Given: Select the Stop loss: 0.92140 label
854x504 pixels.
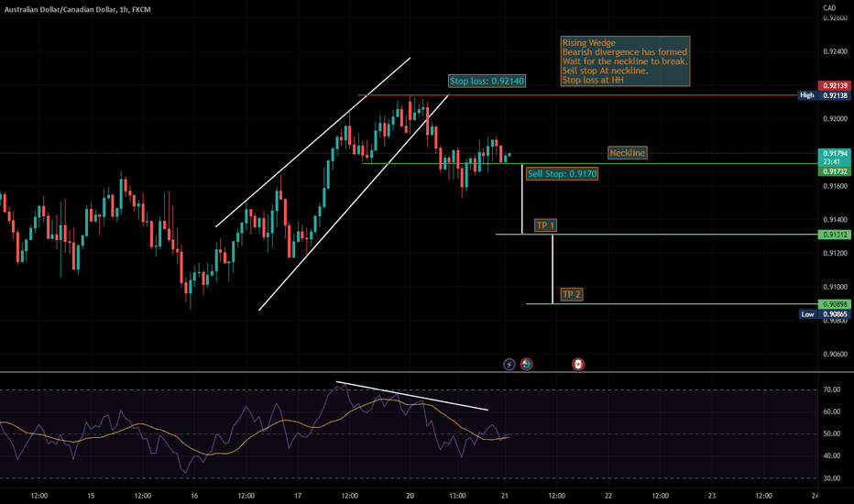Looking at the screenshot, I should point(487,82).
